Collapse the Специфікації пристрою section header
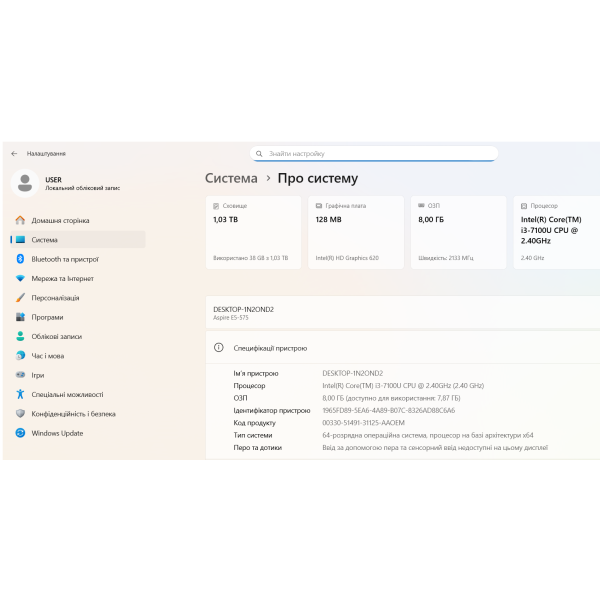 pyautogui.click(x=403, y=347)
